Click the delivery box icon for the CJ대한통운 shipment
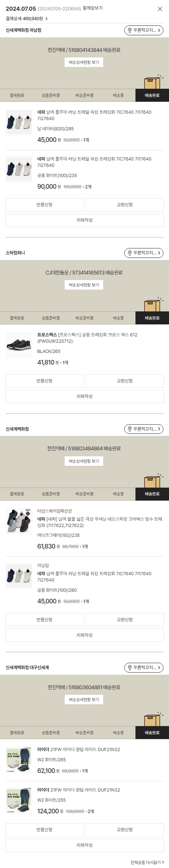Image resolution: width=169 pixels, height=868 pixels. [152, 305]
